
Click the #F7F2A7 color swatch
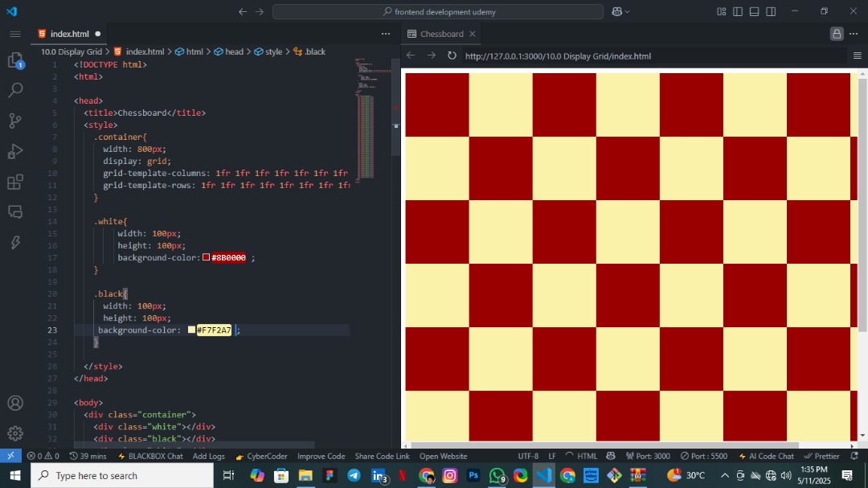(191, 330)
